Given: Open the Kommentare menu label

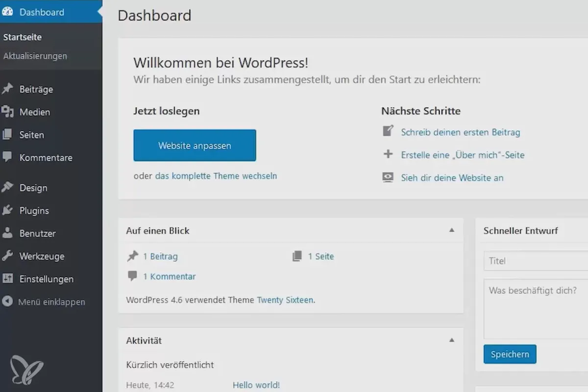Looking at the screenshot, I should pyautogui.click(x=46, y=158).
